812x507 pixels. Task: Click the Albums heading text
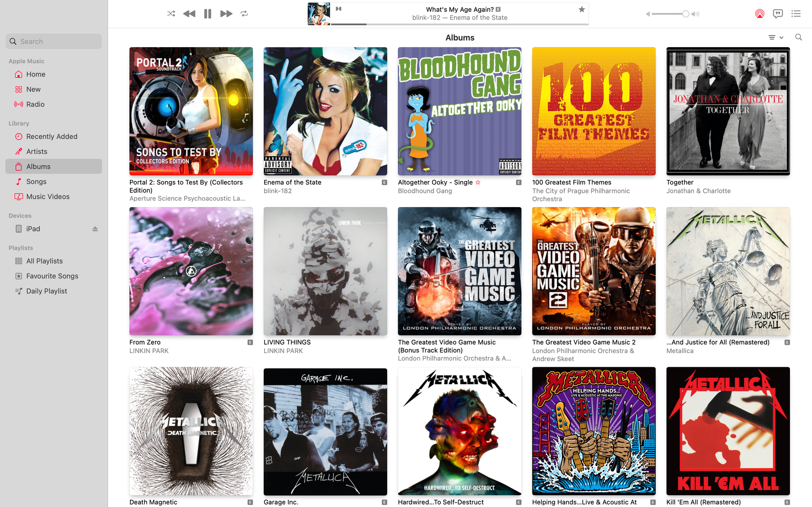[460, 37]
